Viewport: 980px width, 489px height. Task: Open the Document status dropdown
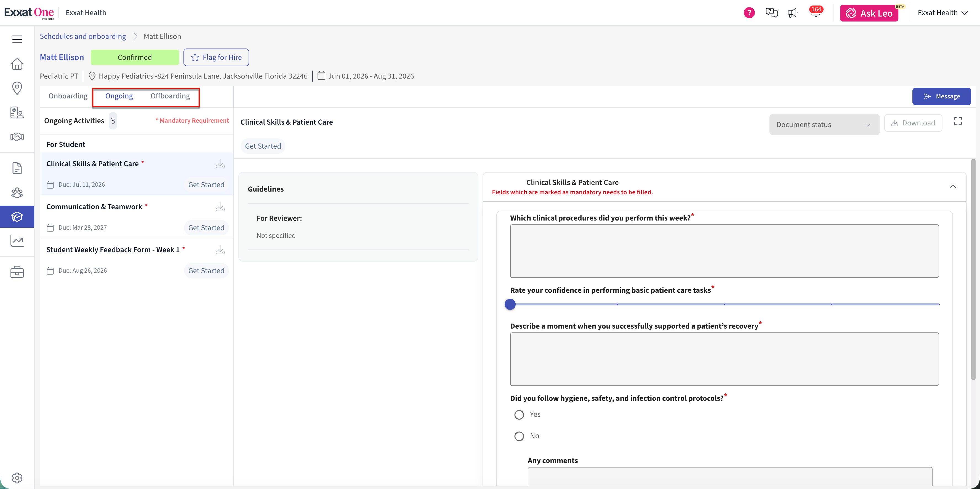[824, 125]
